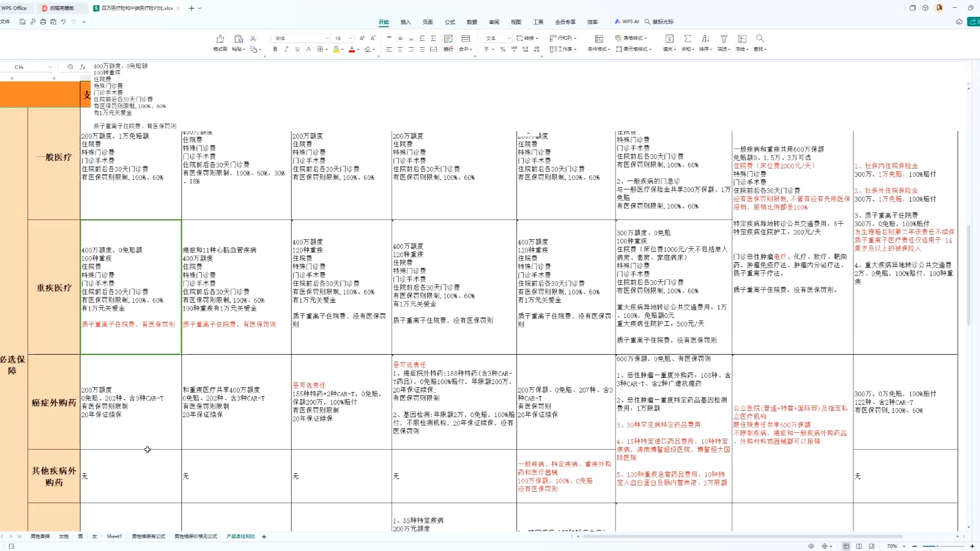This screenshot has height=551, width=980.
Task: Toggle align-left horizontal alignment
Action: pyautogui.click(x=389, y=49)
